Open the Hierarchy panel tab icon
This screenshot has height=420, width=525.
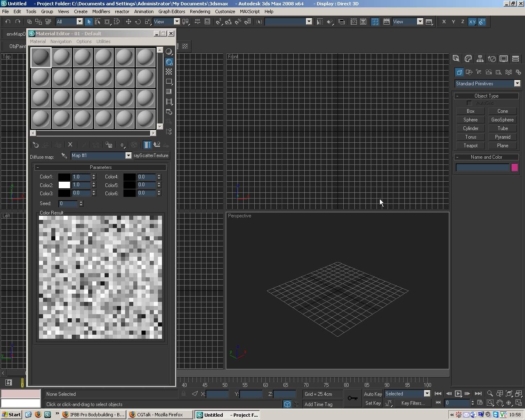click(480, 59)
